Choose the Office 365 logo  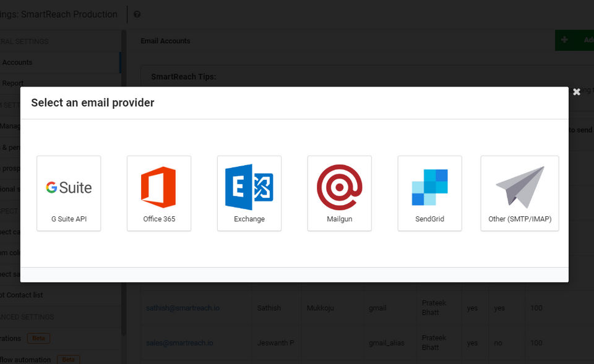coord(158,187)
